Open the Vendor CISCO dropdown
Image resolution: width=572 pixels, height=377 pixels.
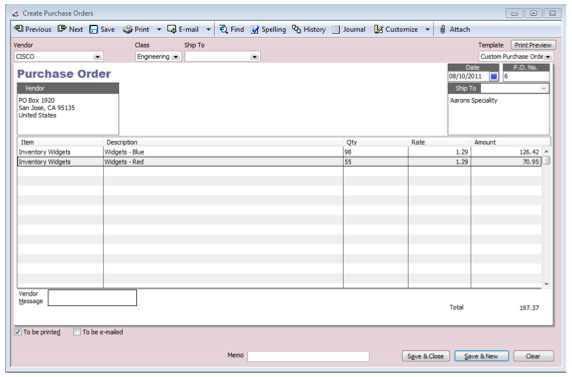click(97, 57)
